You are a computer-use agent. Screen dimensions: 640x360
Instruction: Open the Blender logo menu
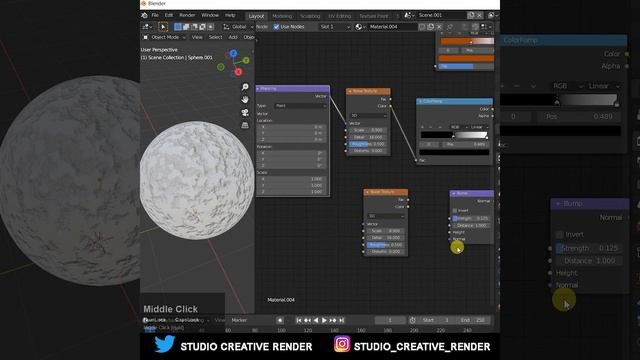pyautogui.click(x=144, y=16)
